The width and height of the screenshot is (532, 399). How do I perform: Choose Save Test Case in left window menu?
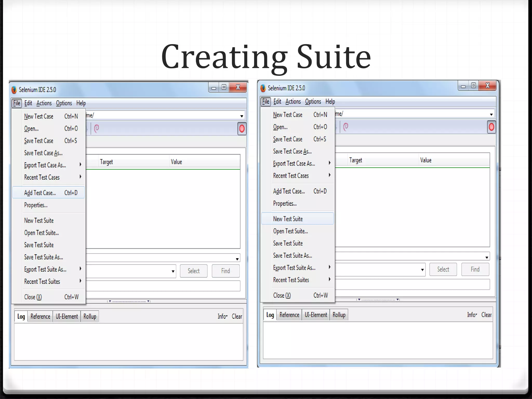pos(49,141)
